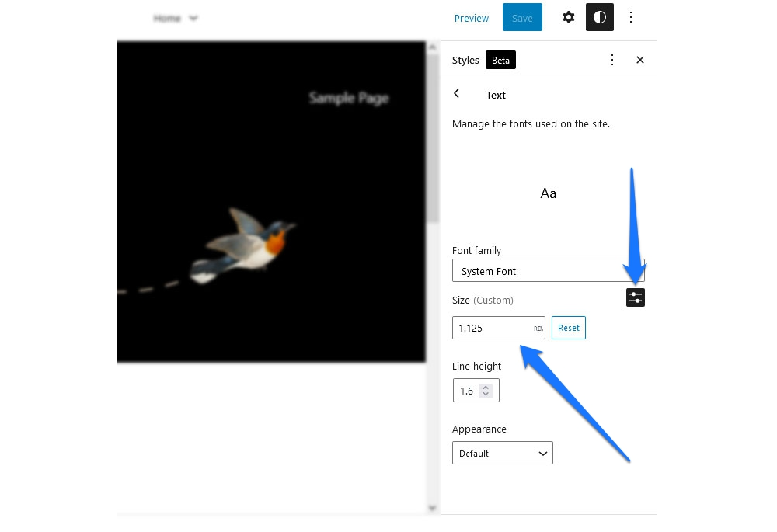Reset the custom font size value
This screenshot has width=777, height=532.
568,328
